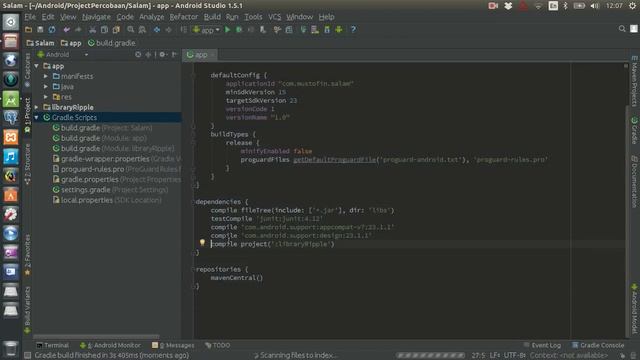Click the Sync Project with Gradle Files icon
Image resolution: width=640 pixels, height=360 pixels.
303,30
